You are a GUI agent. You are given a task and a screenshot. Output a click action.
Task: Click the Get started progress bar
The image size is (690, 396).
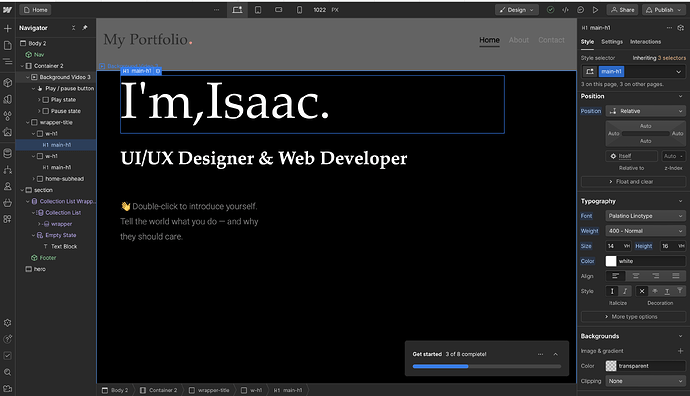click(x=487, y=366)
